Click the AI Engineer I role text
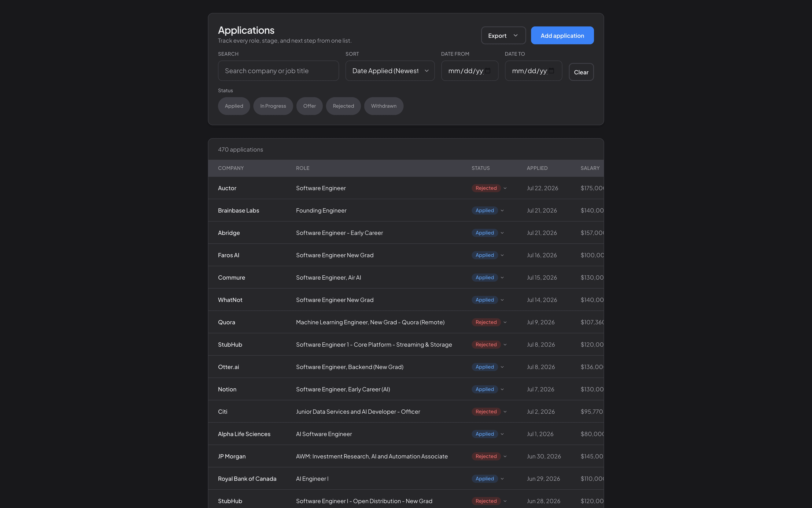 coord(312,478)
